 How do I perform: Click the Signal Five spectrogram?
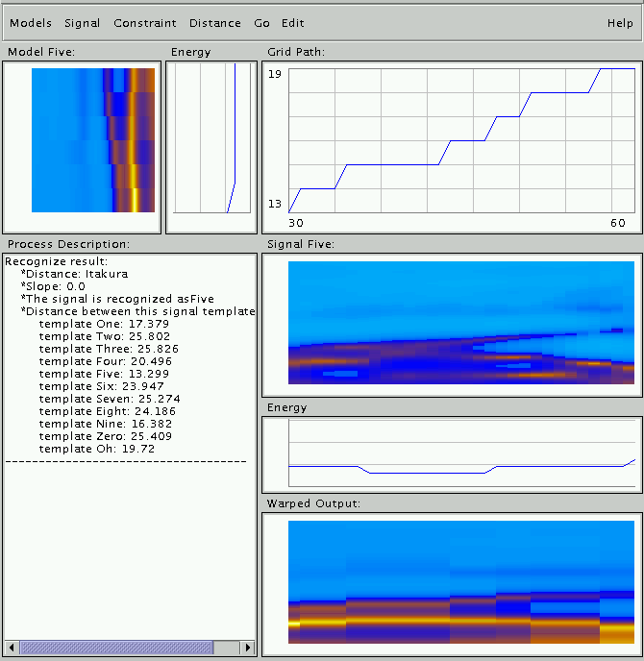(x=461, y=323)
